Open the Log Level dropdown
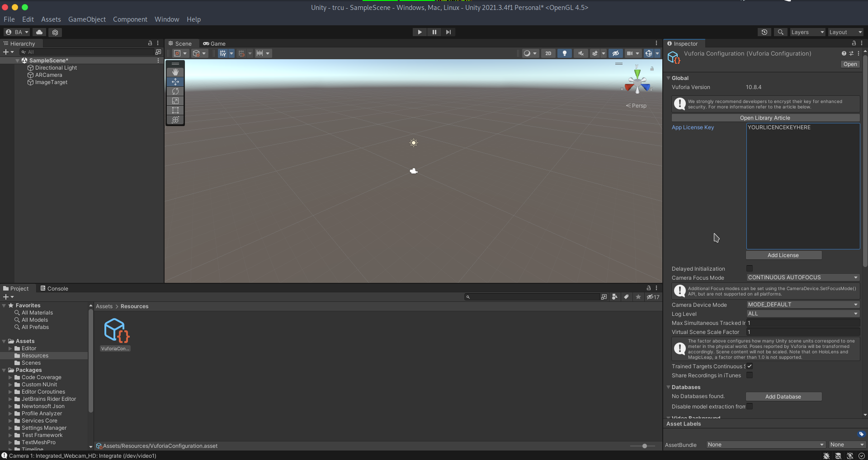 click(802, 313)
